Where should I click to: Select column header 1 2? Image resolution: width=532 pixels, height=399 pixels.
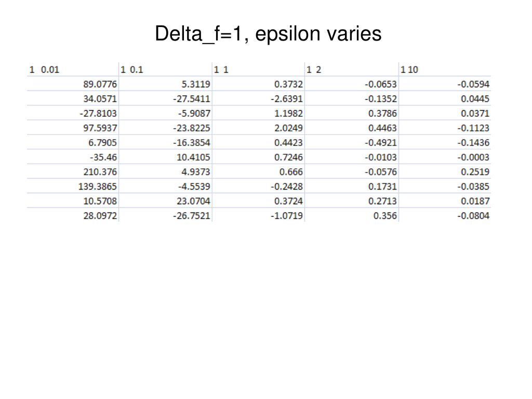pos(352,70)
